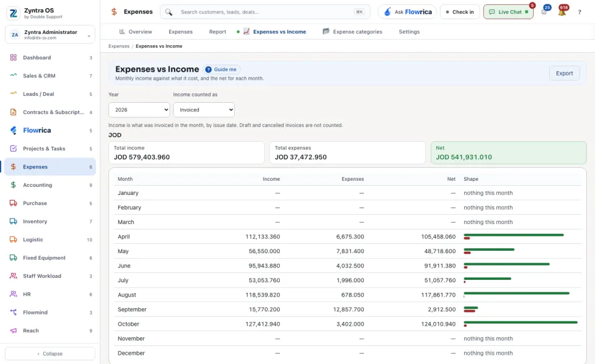Click the Expenses header dollar icon

pyautogui.click(x=114, y=12)
